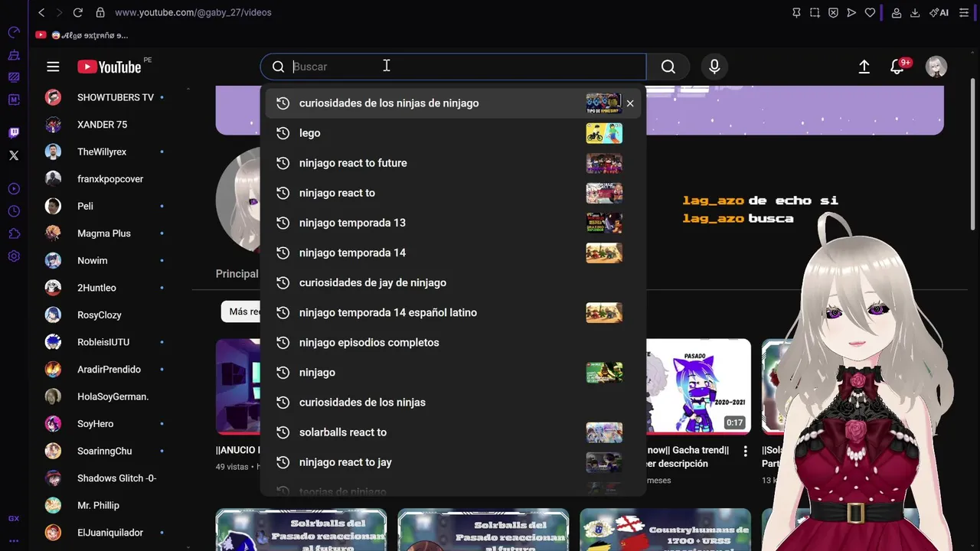Select 'curiosidades de jay de ninjago' suggestion
This screenshot has height=551, width=980.
pos(453,282)
